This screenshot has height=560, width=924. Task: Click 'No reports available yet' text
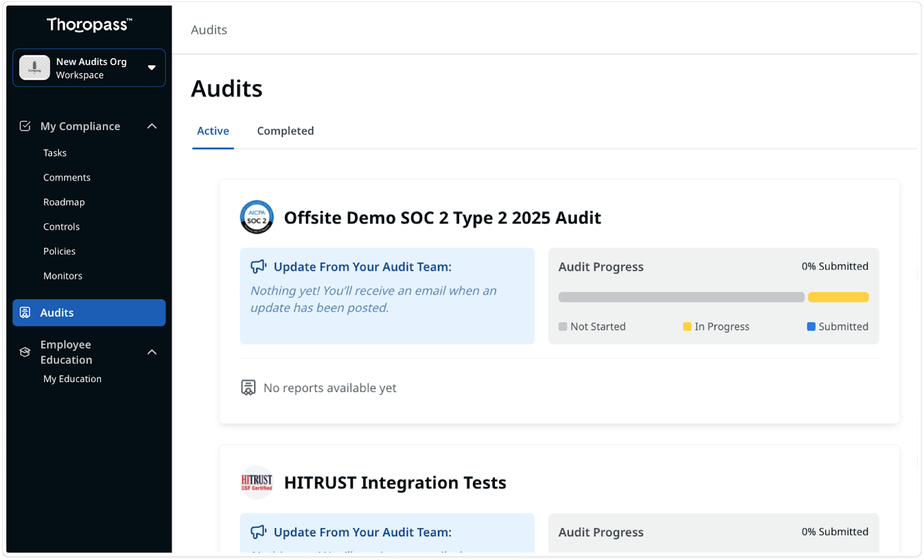[330, 388]
